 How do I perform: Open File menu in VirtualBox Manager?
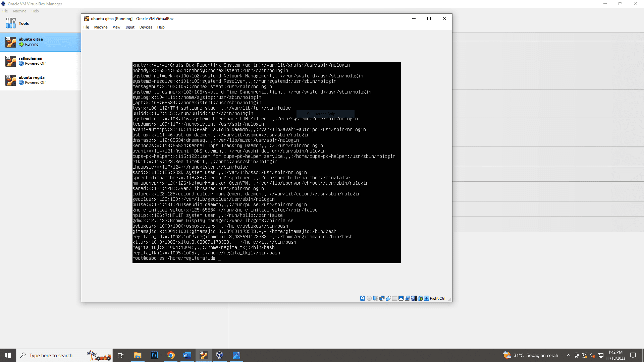click(5, 11)
